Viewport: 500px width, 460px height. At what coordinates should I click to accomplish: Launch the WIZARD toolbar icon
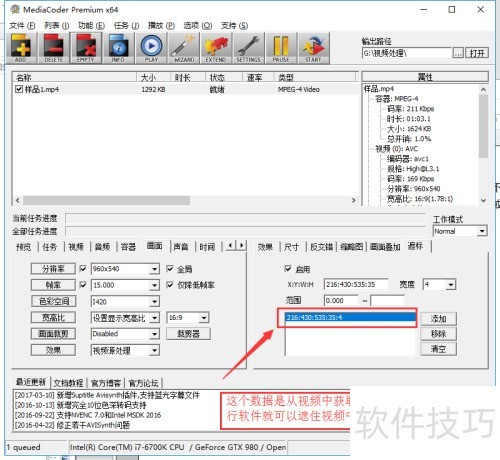(x=184, y=48)
